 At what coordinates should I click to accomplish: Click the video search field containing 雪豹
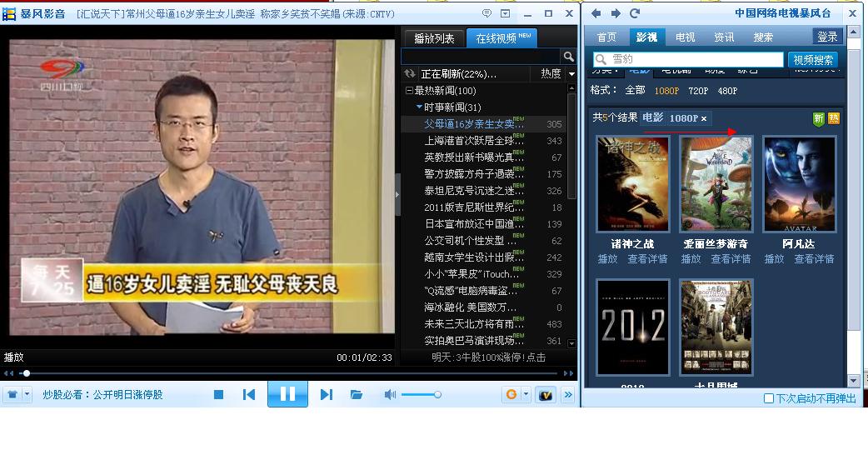pyautogui.click(x=688, y=59)
